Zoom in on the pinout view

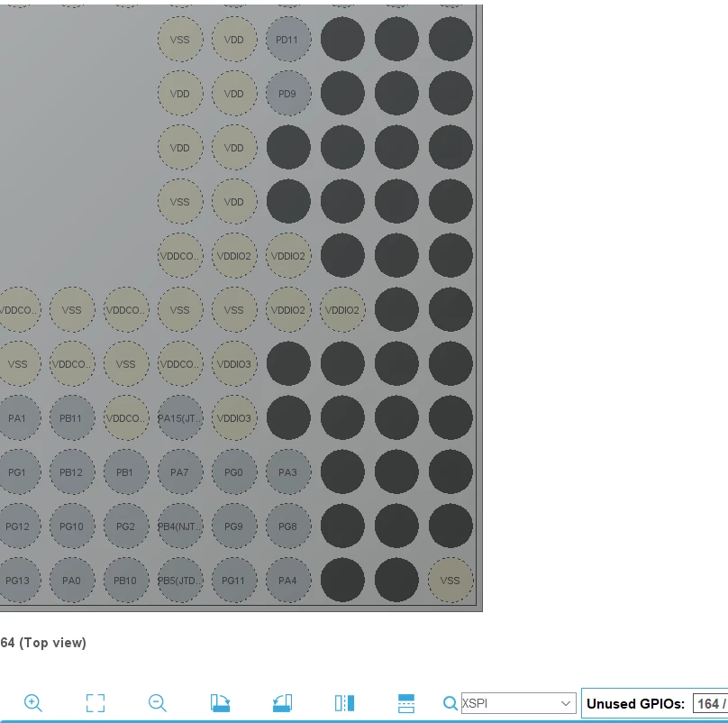coord(33,703)
